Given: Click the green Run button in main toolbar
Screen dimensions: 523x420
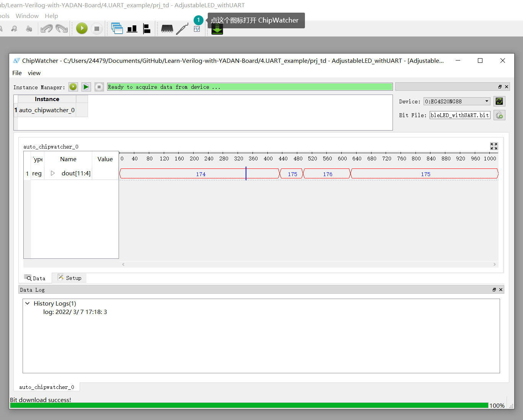Looking at the screenshot, I should pos(82,28).
